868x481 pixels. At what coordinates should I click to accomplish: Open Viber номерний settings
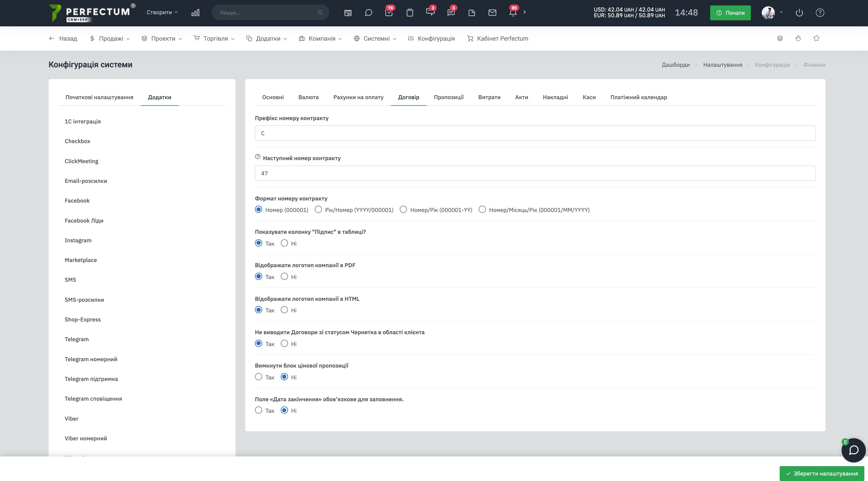86,438
